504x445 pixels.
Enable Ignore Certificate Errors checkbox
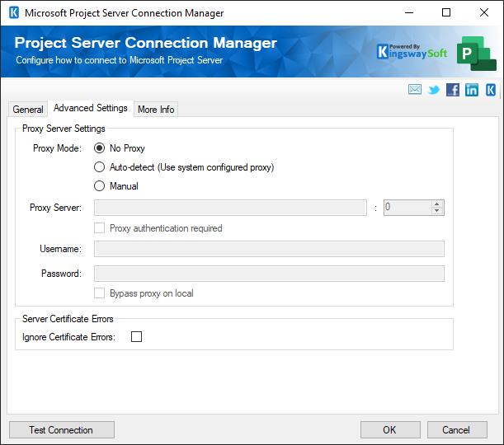pos(136,337)
